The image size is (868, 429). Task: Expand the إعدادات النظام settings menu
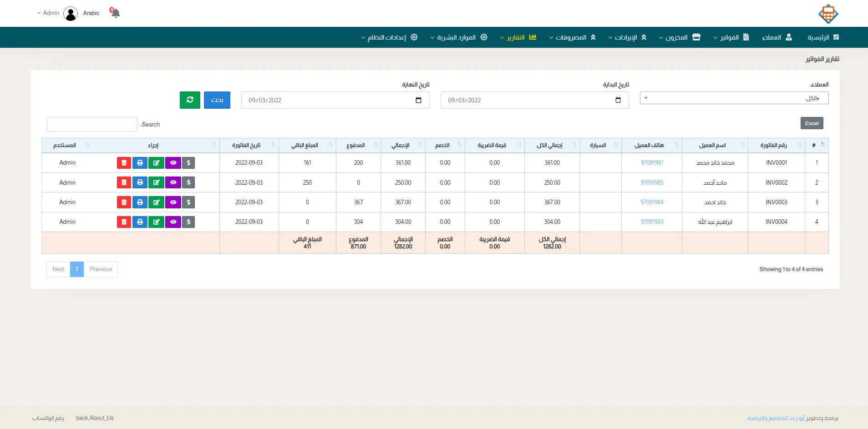click(x=389, y=37)
